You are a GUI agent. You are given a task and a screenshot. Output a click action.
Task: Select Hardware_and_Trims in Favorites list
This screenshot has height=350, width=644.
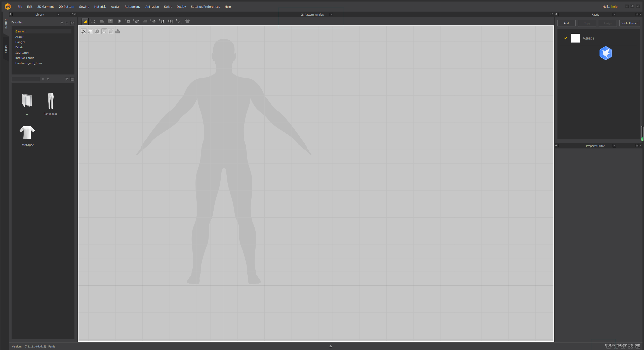29,63
